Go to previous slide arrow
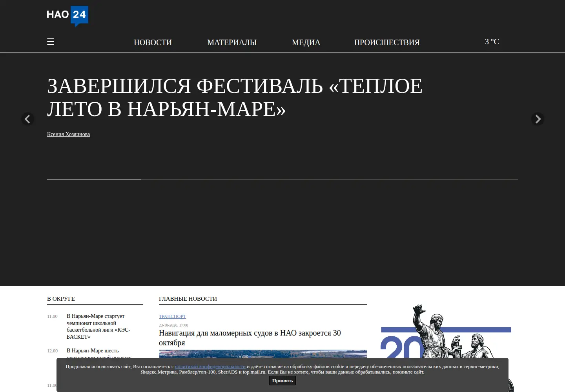Screen dimensions: 565x392 27,119
